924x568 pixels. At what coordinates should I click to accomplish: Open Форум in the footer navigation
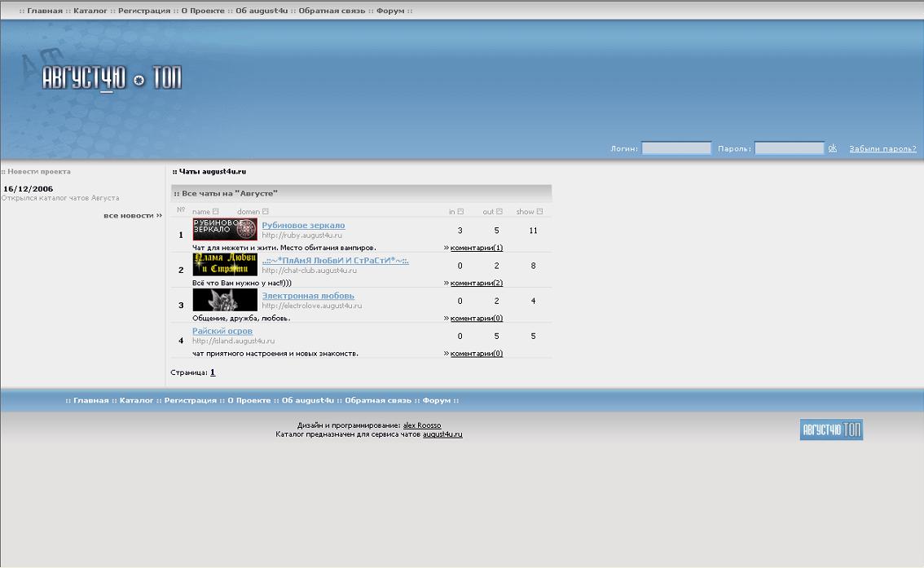pos(437,400)
